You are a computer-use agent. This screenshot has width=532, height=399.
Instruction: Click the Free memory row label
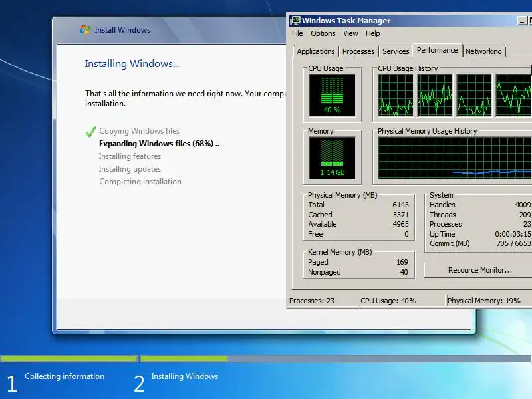click(x=315, y=234)
